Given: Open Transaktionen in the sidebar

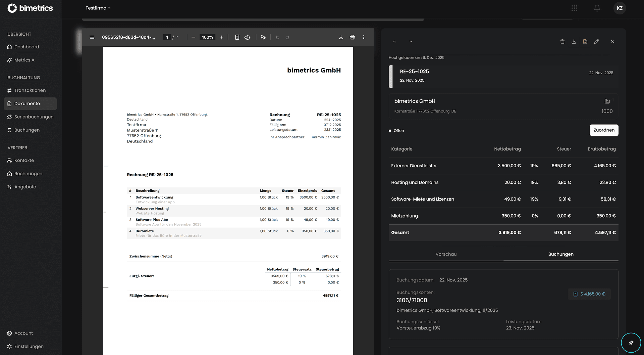Looking at the screenshot, I should 30,90.
